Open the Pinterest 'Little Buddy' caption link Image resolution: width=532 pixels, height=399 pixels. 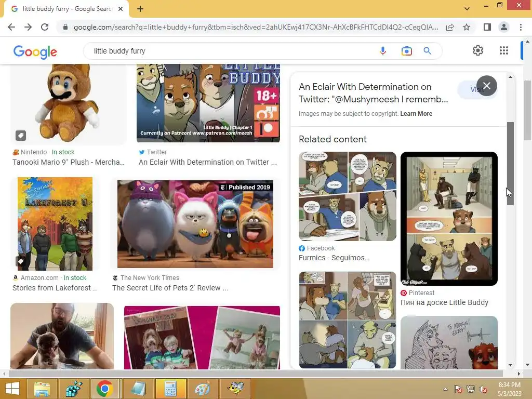click(x=444, y=302)
